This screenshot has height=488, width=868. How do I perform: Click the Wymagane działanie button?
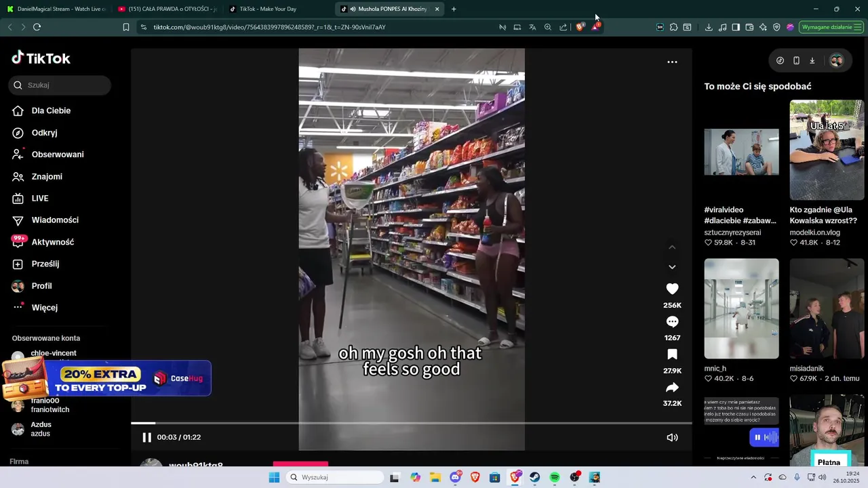coord(831,27)
